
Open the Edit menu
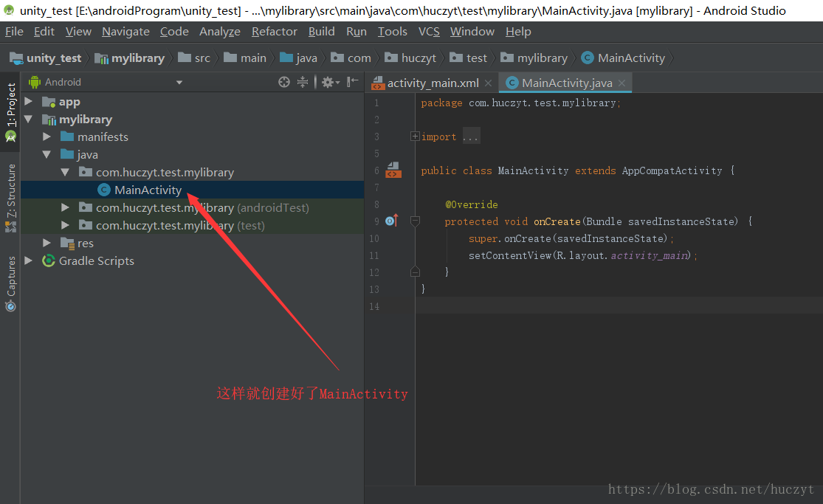pyautogui.click(x=44, y=32)
